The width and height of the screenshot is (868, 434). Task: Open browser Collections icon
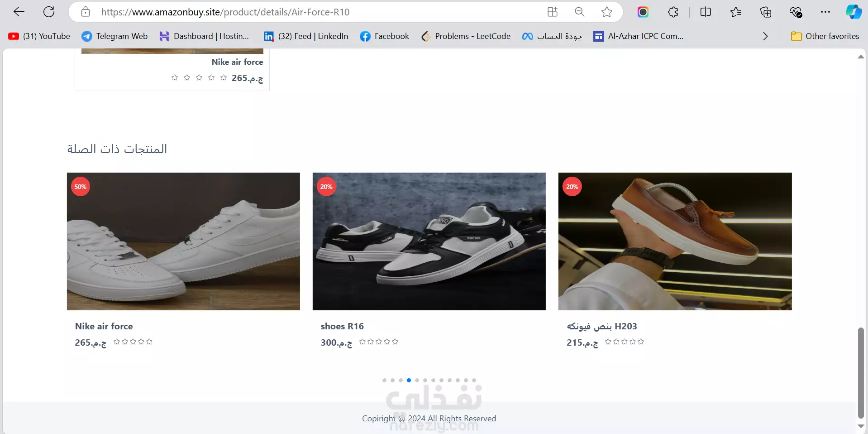point(766,12)
